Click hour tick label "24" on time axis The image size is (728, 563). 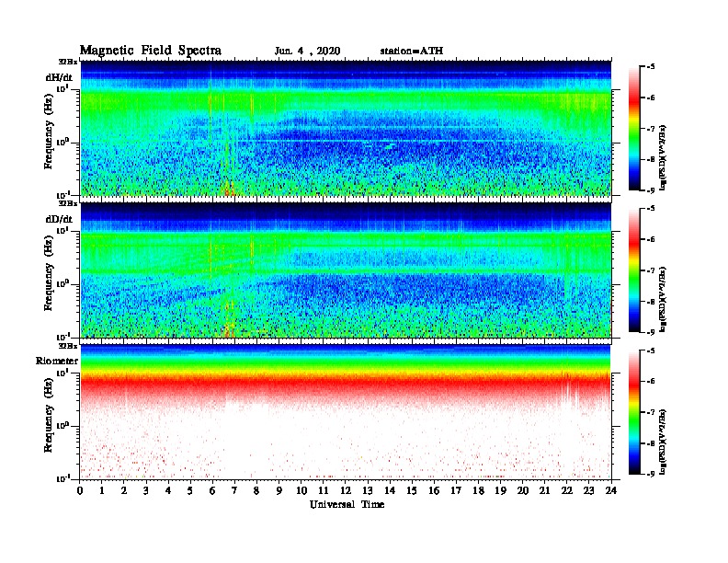coord(611,491)
